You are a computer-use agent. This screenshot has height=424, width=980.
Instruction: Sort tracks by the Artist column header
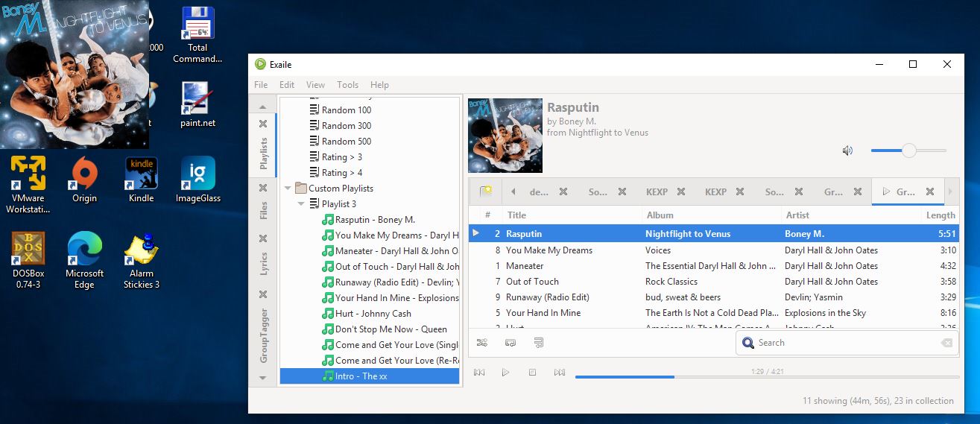pos(797,215)
